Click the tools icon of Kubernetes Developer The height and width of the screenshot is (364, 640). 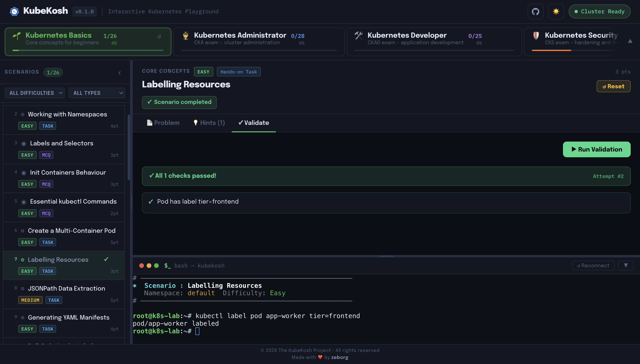pyautogui.click(x=359, y=36)
